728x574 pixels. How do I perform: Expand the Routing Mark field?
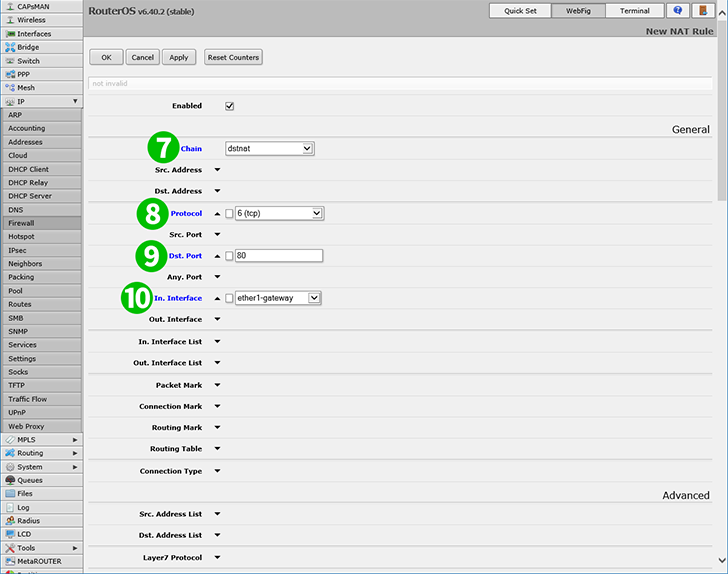[217, 427]
